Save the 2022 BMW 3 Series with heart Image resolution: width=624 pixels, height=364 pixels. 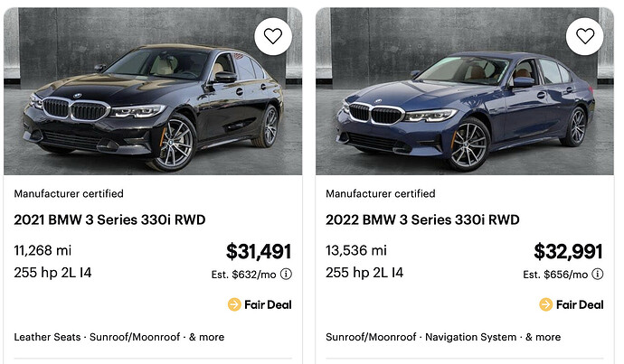[585, 37]
